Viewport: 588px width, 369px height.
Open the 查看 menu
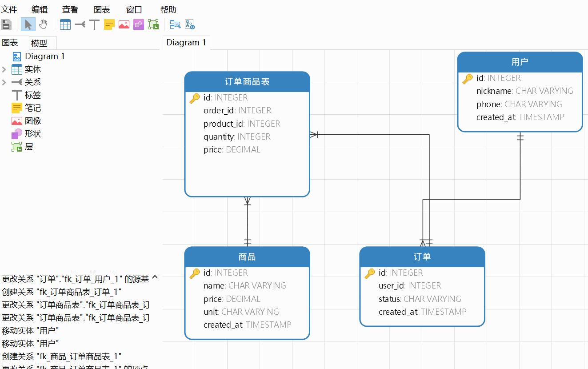coord(70,9)
